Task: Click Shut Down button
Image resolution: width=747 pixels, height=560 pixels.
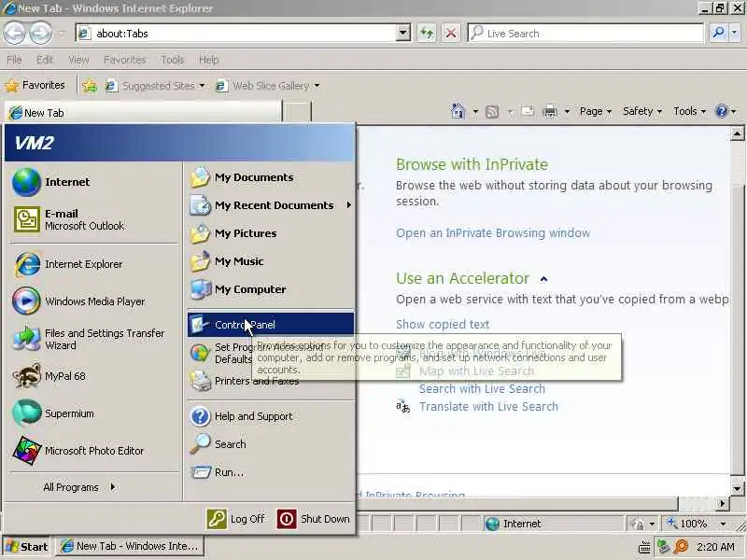Action: [314, 519]
